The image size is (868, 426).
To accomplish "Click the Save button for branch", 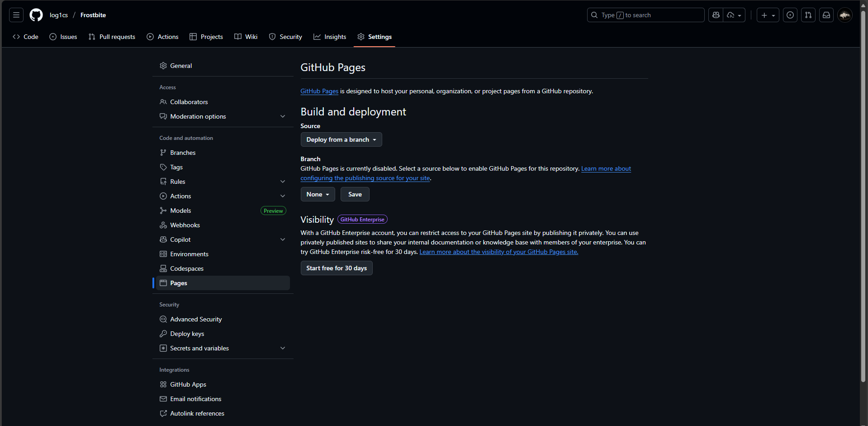I will click(355, 194).
